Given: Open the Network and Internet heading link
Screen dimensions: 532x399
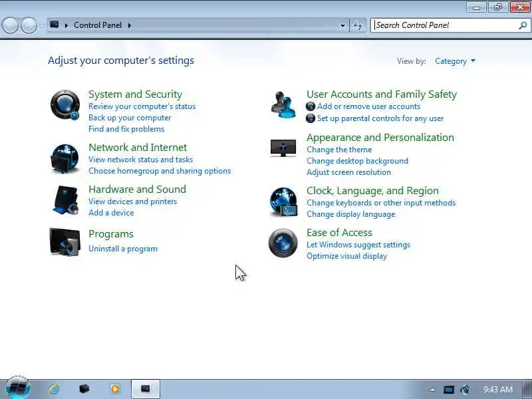Looking at the screenshot, I should click(138, 148).
